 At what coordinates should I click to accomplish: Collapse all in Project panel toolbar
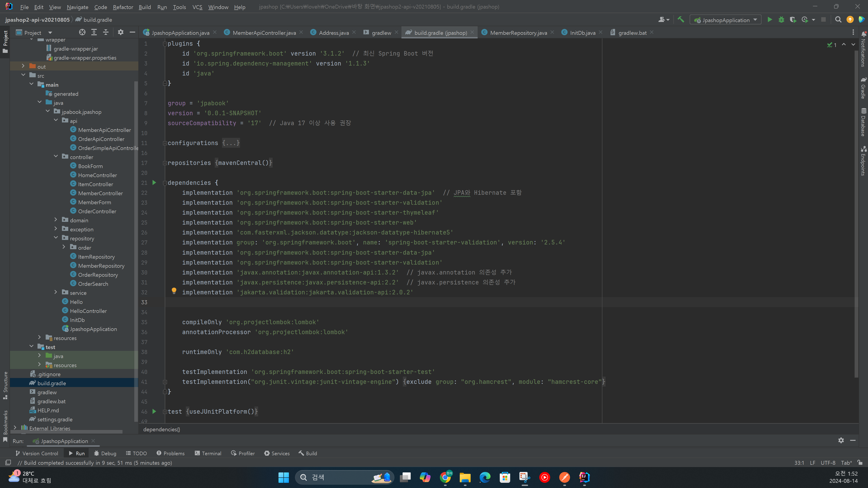click(x=106, y=32)
